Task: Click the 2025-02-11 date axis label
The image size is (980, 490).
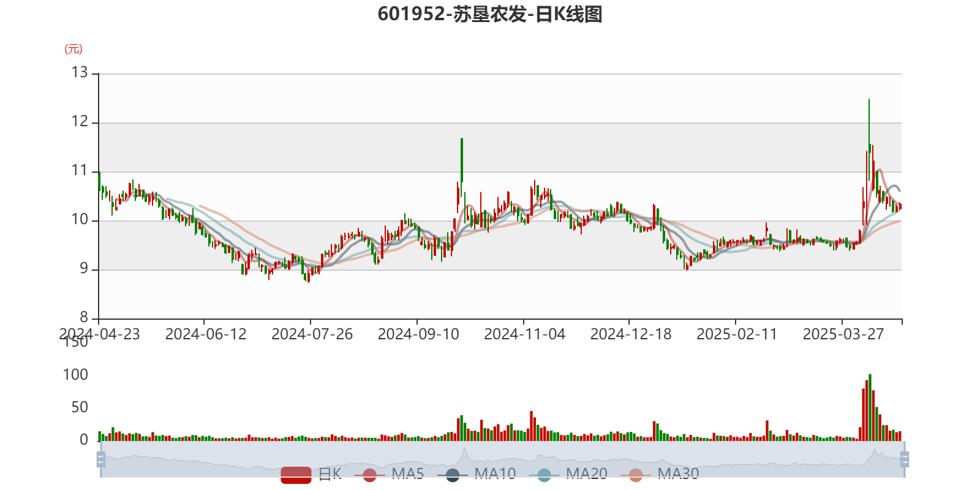Action: pyautogui.click(x=737, y=334)
